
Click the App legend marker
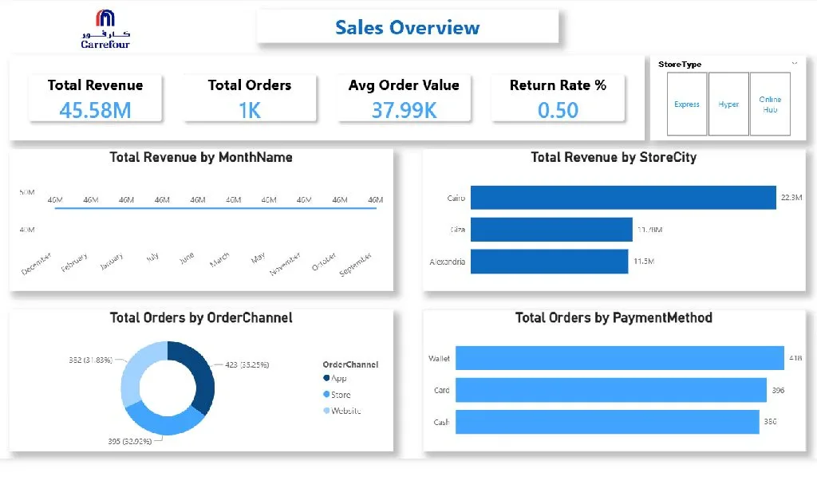click(x=326, y=378)
